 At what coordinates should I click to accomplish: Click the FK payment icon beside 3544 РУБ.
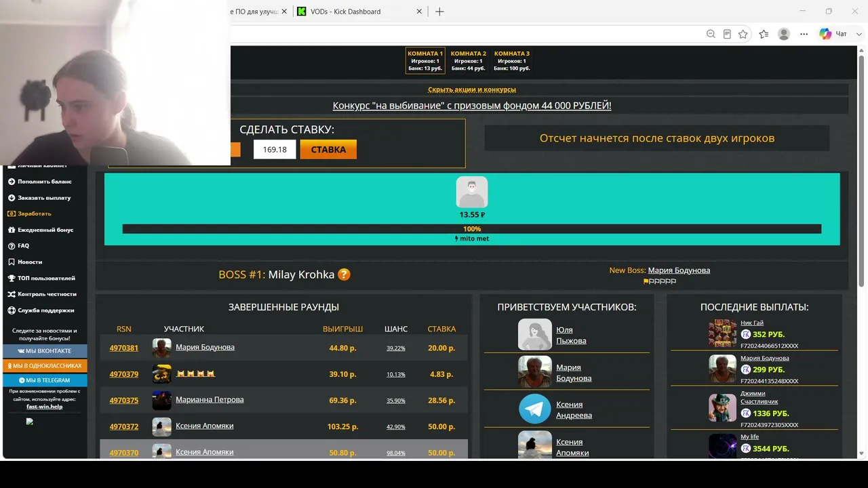[746, 448]
